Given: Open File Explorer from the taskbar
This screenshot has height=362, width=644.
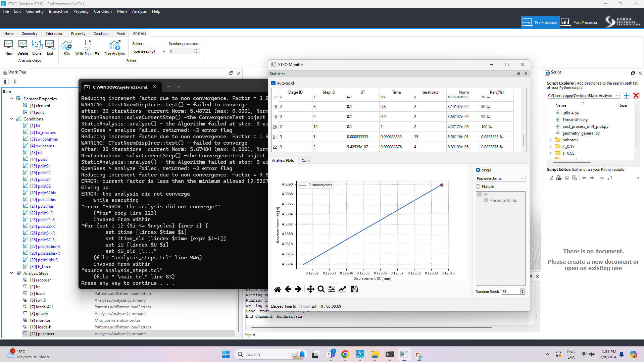Looking at the screenshot, I should tap(375, 354).
